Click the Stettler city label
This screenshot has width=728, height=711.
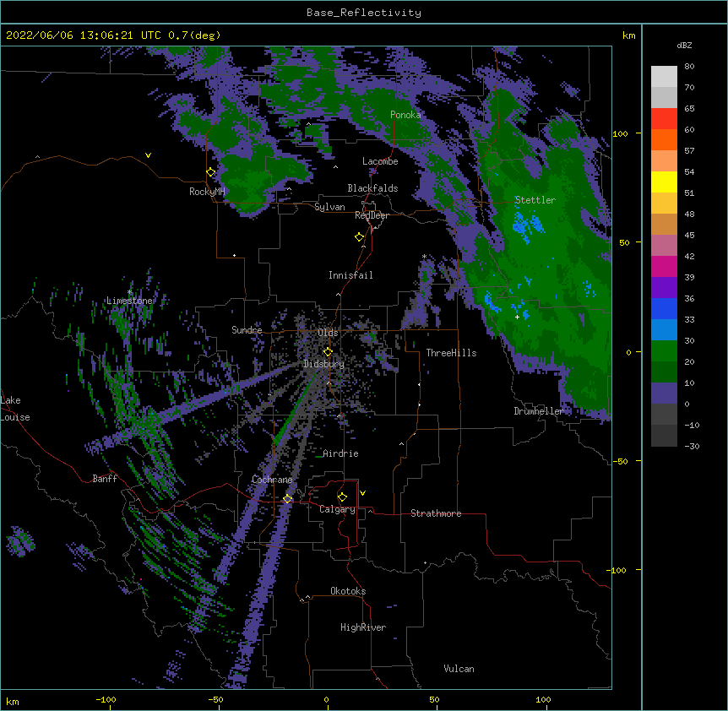tap(535, 200)
